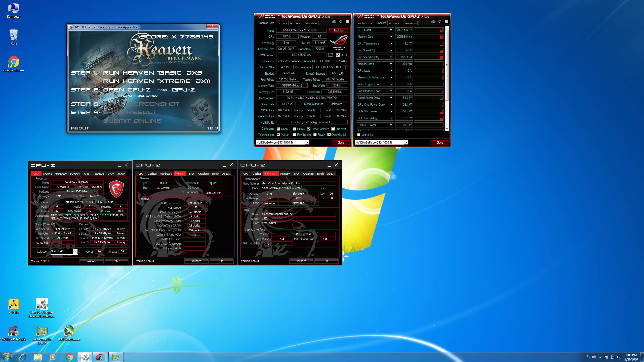Screen dimensions: 644x362
Task: Switch to Advanced tab in the left GPU-Z
Action: pyautogui.click(x=296, y=23)
